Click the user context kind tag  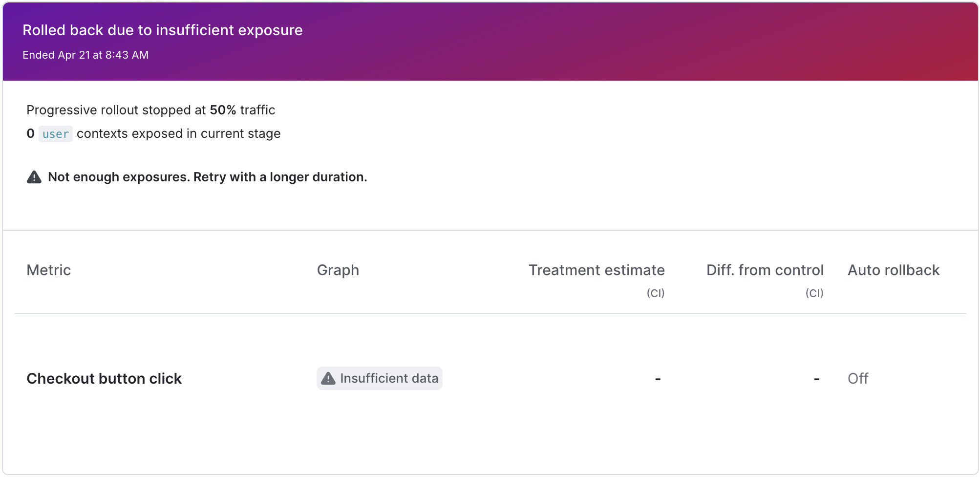(x=55, y=134)
